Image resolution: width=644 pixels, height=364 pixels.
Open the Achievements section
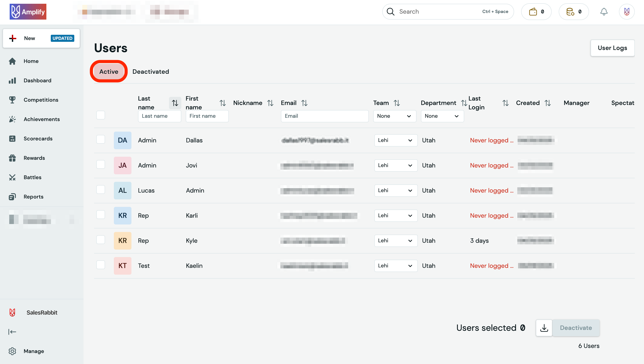tap(42, 119)
